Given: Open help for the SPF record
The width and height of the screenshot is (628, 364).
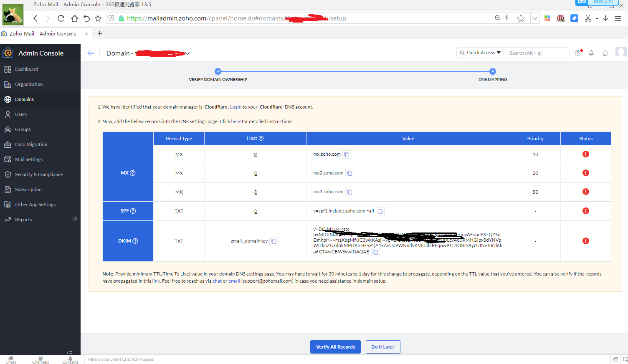Looking at the screenshot, I should pos(133,211).
